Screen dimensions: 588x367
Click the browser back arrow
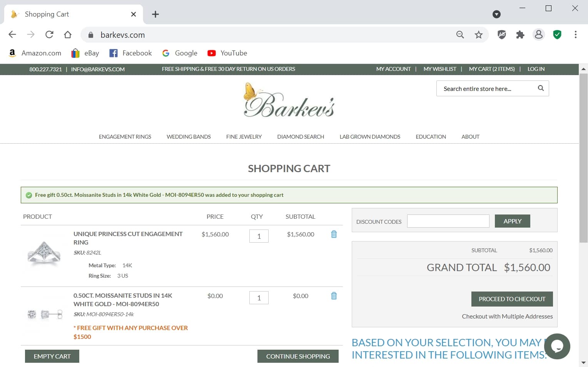click(12, 35)
